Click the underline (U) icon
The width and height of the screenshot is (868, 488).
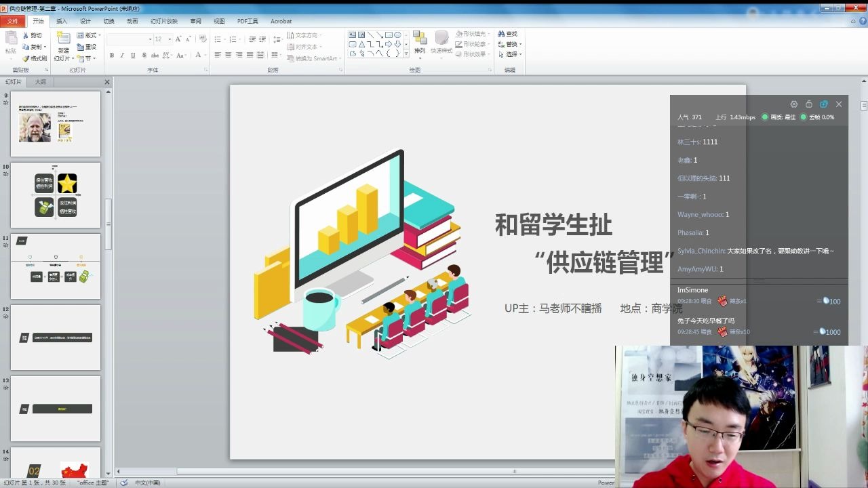pyautogui.click(x=132, y=54)
